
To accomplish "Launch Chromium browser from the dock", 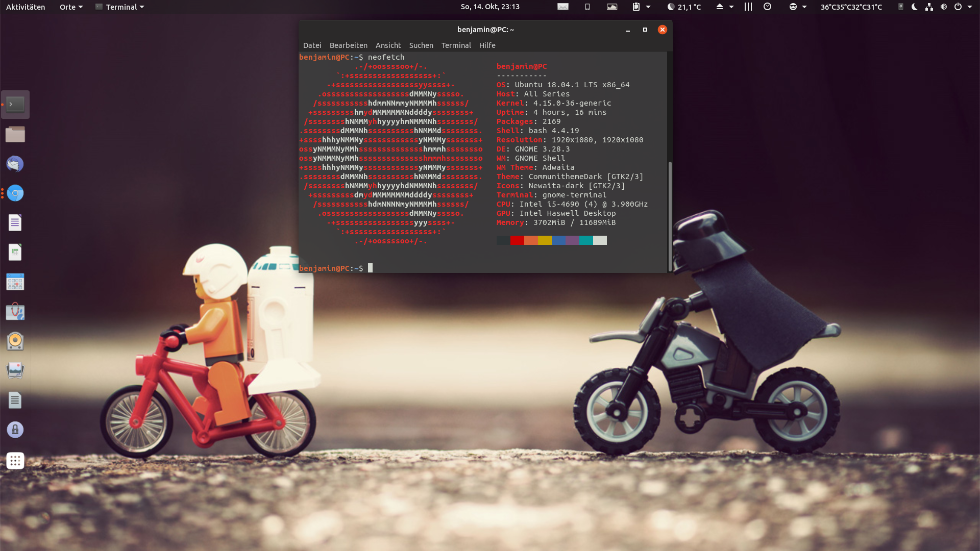I will coord(15,193).
